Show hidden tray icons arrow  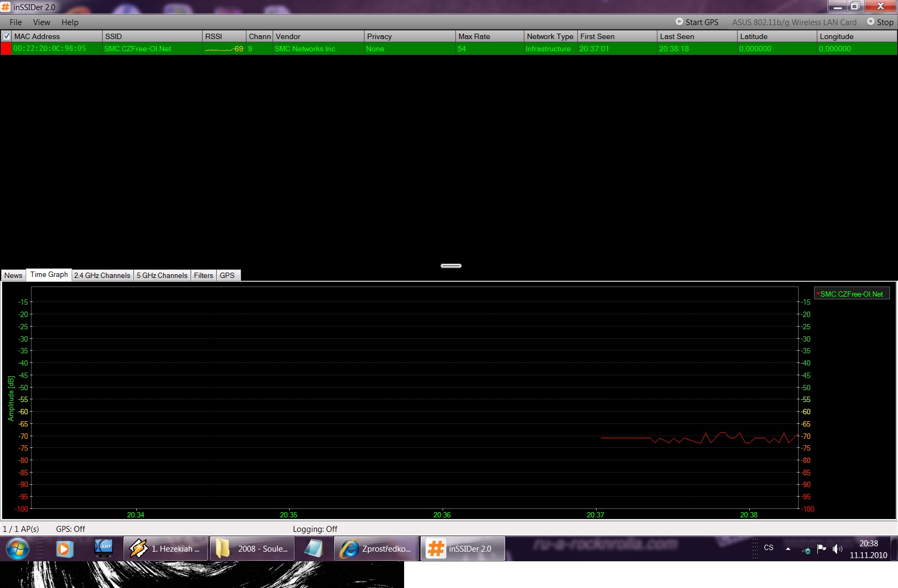tap(788, 548)
